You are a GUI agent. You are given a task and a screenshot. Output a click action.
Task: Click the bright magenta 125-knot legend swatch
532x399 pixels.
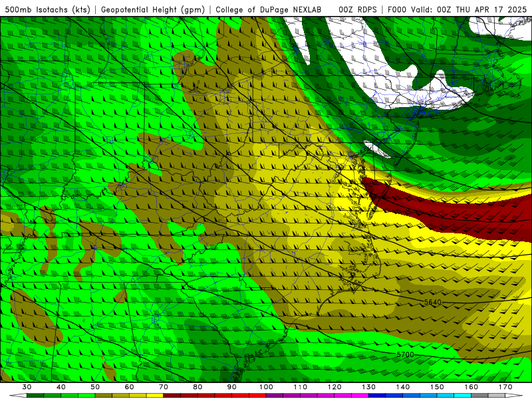coord(360,395)
